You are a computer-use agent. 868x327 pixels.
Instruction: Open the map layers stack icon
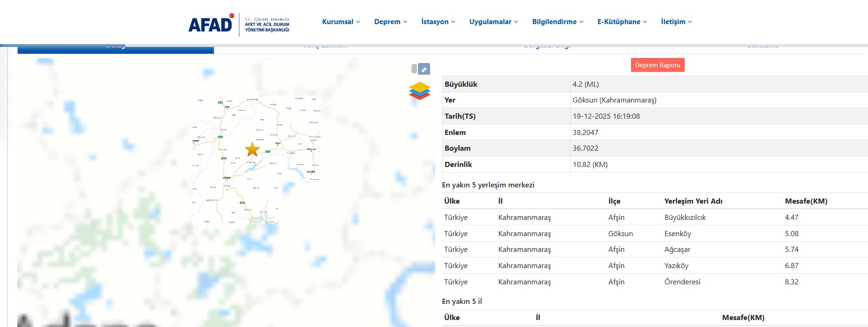419,90
